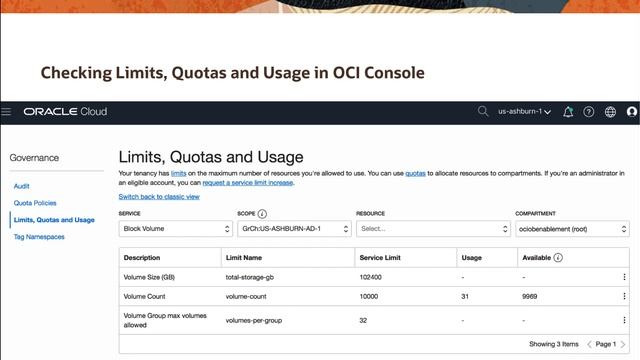The height and width of the screenshot is (360, 640).
Task: Click the 'Showing 3 Items' text
Action: point(553,344)
